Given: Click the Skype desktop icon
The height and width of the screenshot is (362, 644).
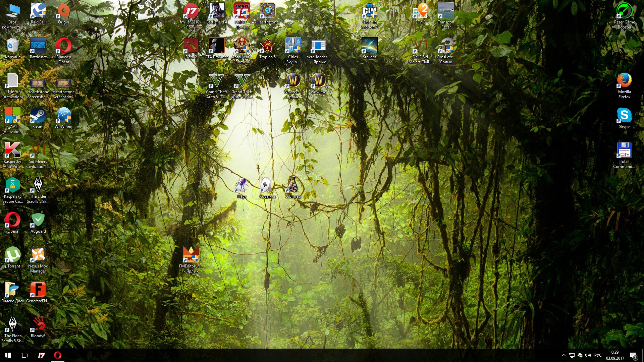Looking at the screenshot, I should click(x=624, y=116).
